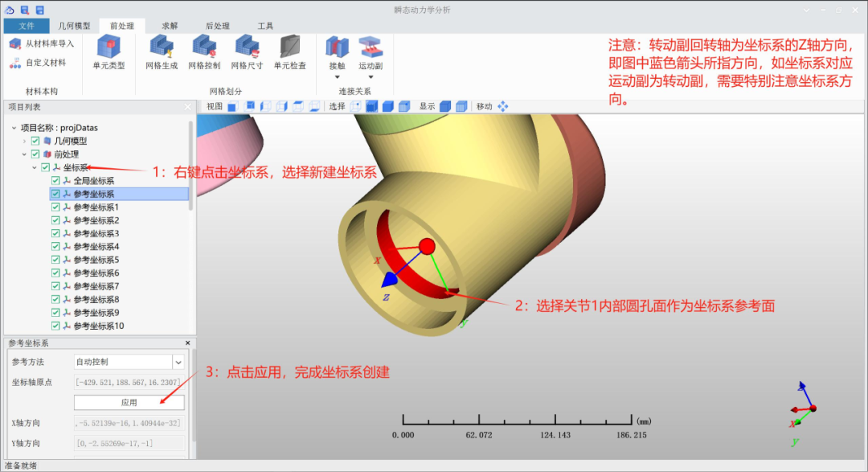Close the 项目列表 panel
Screen dimensions: 868x472
pos(187,107)
